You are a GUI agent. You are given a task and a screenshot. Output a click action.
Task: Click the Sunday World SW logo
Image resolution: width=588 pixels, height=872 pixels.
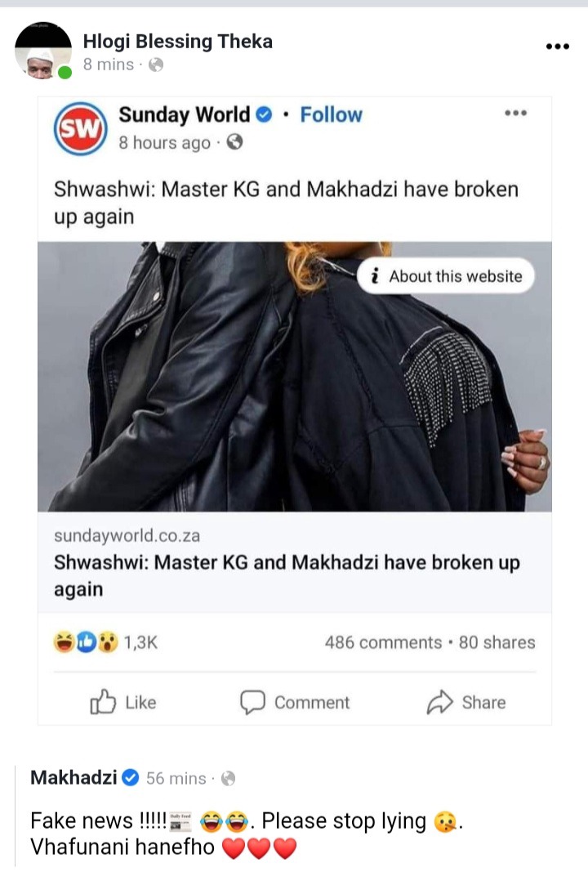click(81, 128)
